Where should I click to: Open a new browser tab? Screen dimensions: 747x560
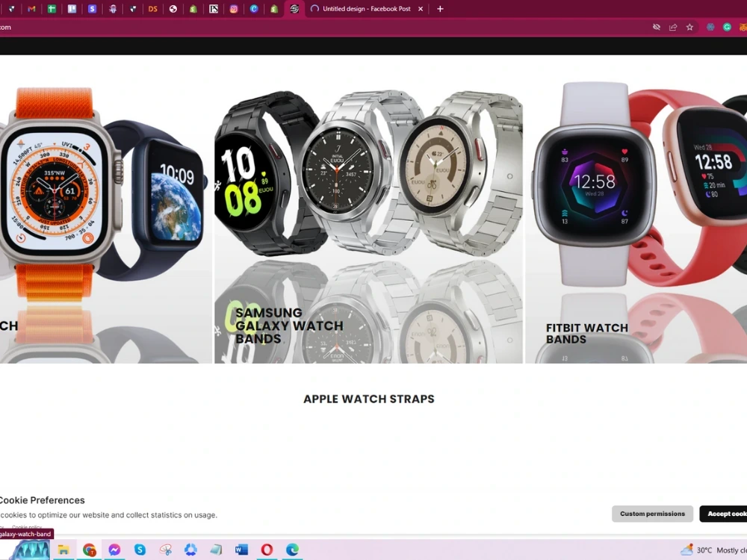440,8
